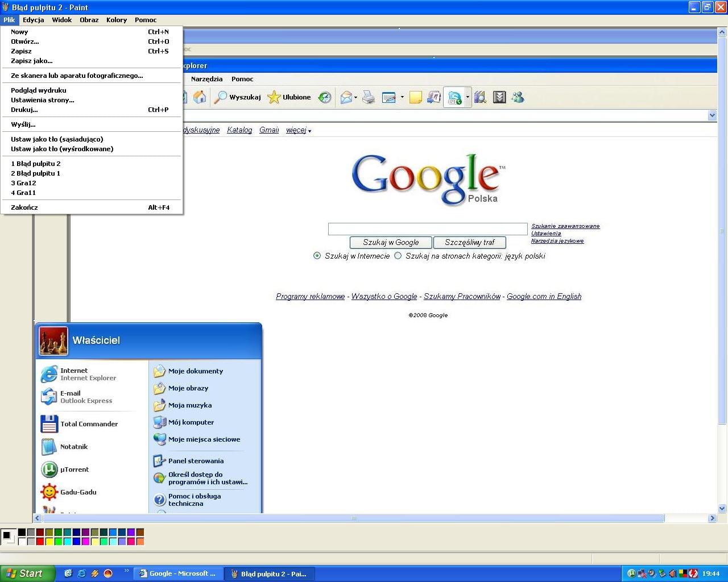Click the Print icon in the pasted IE toolbar
This screenshot has width=728, height=582.
pos(369,97)
